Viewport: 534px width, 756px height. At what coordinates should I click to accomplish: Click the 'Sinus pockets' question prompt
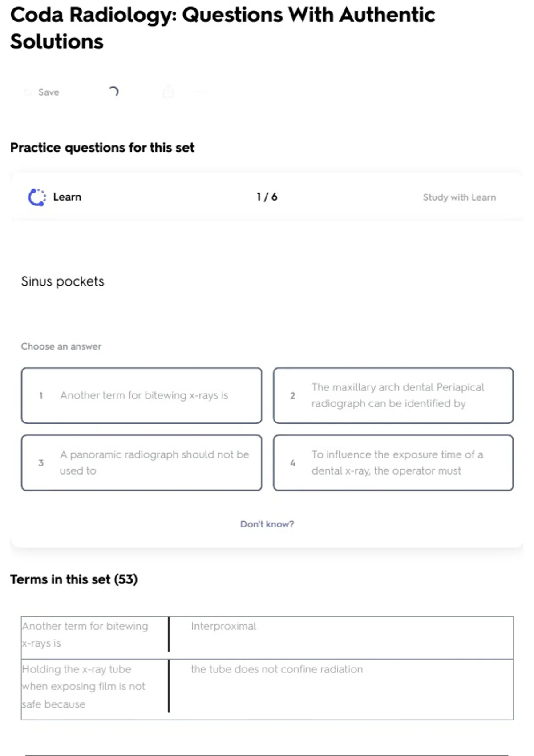63,281
